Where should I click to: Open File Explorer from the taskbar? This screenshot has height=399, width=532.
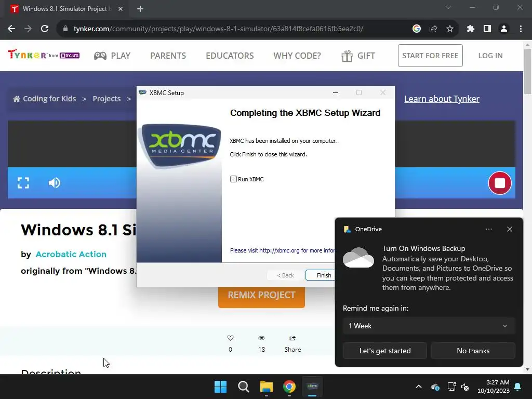267,387
